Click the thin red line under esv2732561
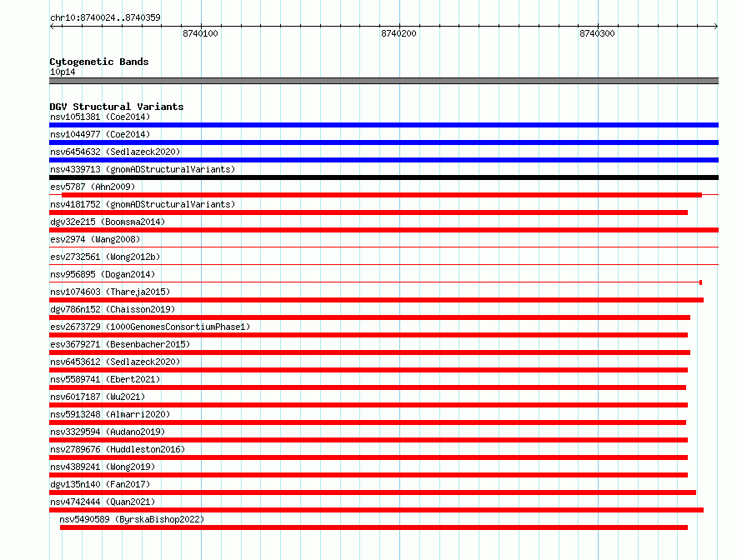 coord(384,264)
